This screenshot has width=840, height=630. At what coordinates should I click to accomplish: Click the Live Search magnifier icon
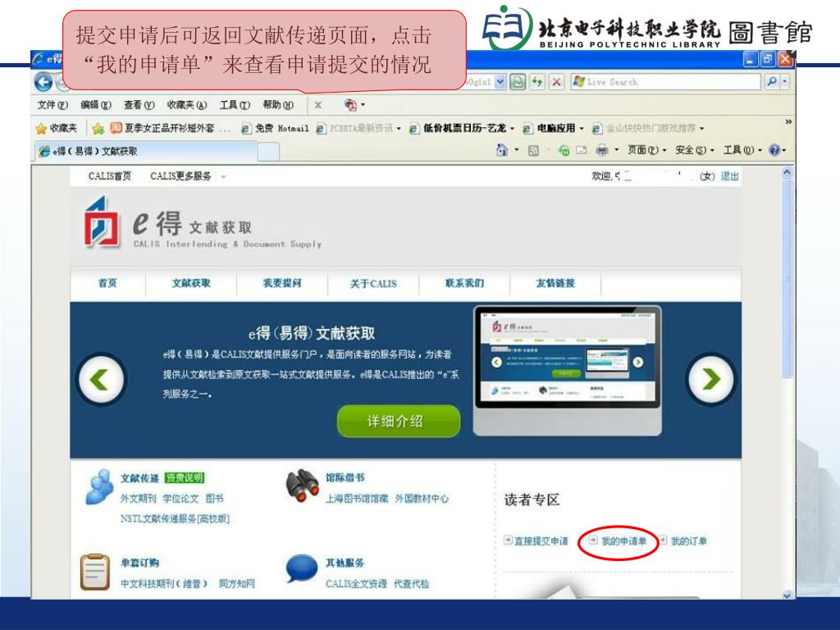[x=771, y=81]
